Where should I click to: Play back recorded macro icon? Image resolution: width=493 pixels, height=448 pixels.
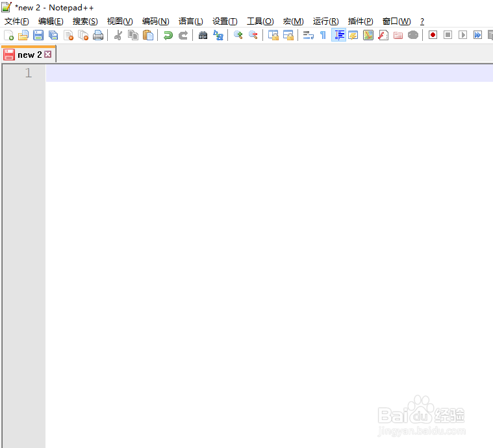[462, 35]
